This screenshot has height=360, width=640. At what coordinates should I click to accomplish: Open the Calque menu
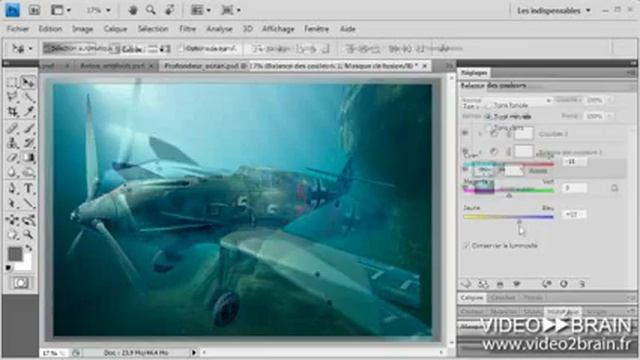click(x=115, y=29)
